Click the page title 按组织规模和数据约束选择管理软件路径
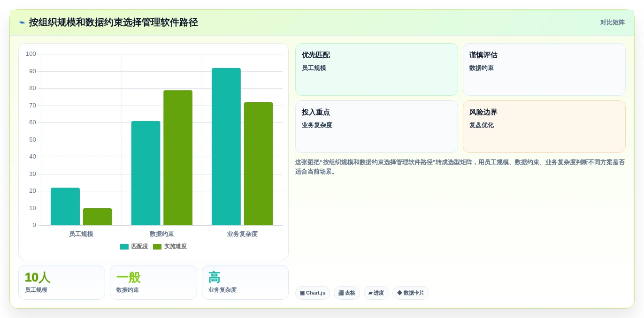 (x=114, y=23)
